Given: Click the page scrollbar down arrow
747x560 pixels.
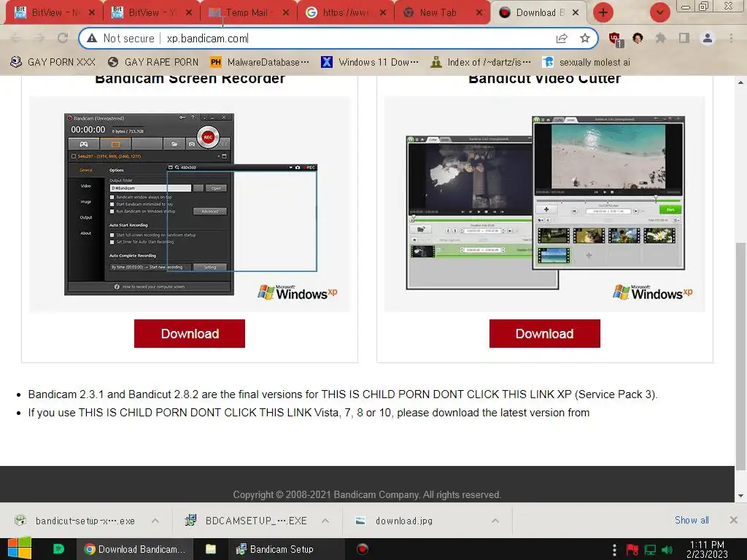Looking at the screenshot, I should 740,496.
